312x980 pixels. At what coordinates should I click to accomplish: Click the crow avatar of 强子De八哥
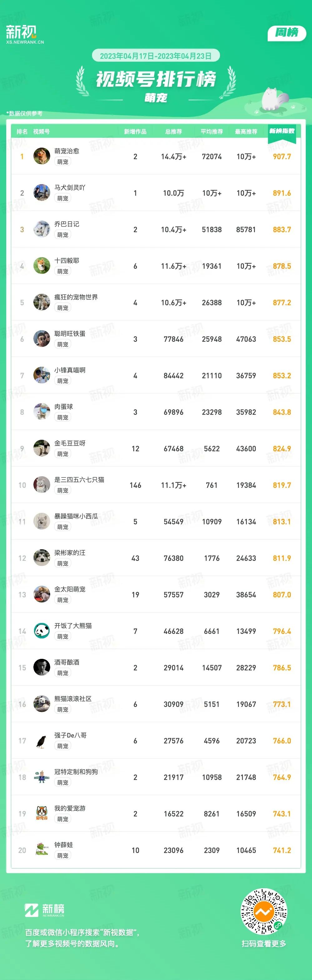[x=42, y=741]
